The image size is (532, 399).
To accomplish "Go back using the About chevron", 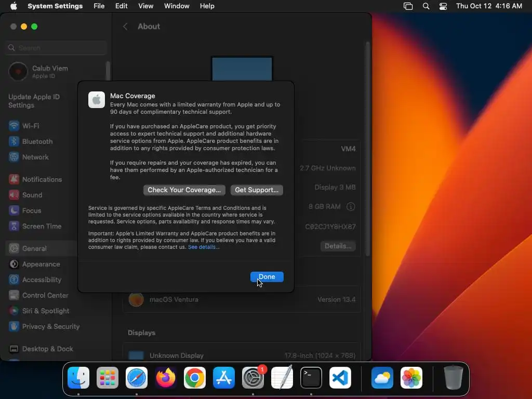I will pyautogui.click(x=125, y=26).
